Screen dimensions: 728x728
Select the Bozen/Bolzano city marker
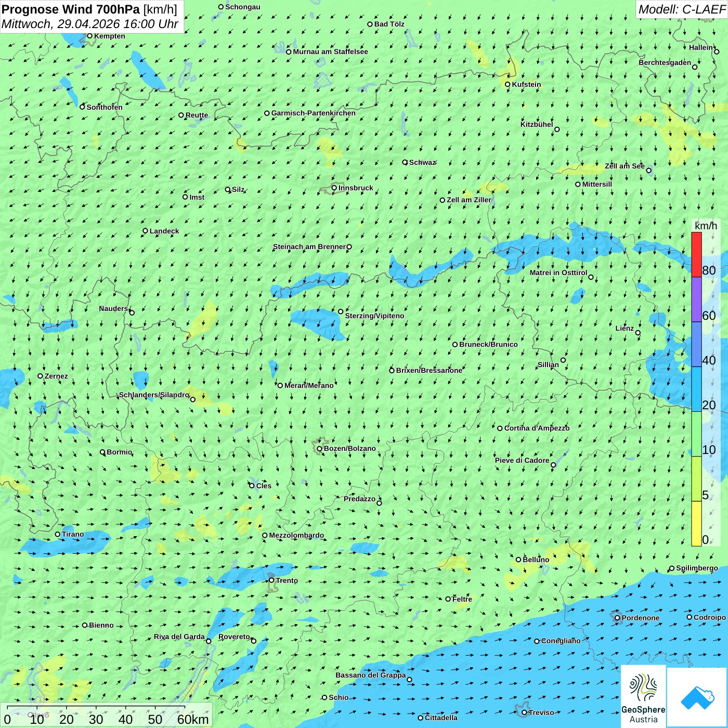(320, 448)
